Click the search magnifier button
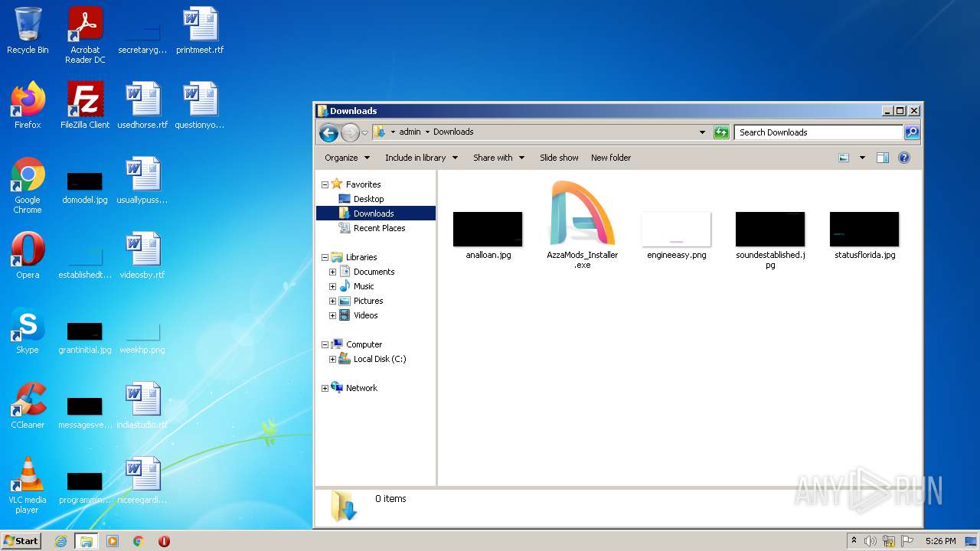This screenshot has width=980, height=551. 912,132
